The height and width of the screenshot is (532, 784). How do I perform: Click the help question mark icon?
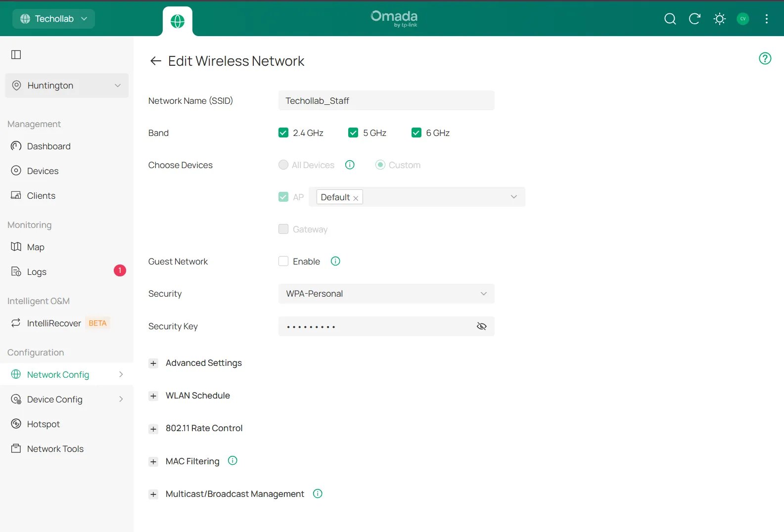point(765,58)
